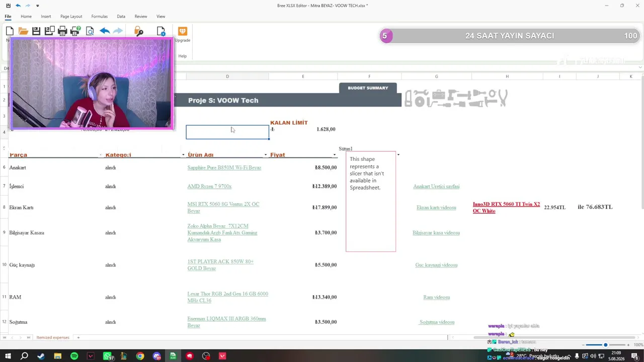Screen dimensions: 644x362
Task: Open the notification center icon
Action: tap(635, 356)
